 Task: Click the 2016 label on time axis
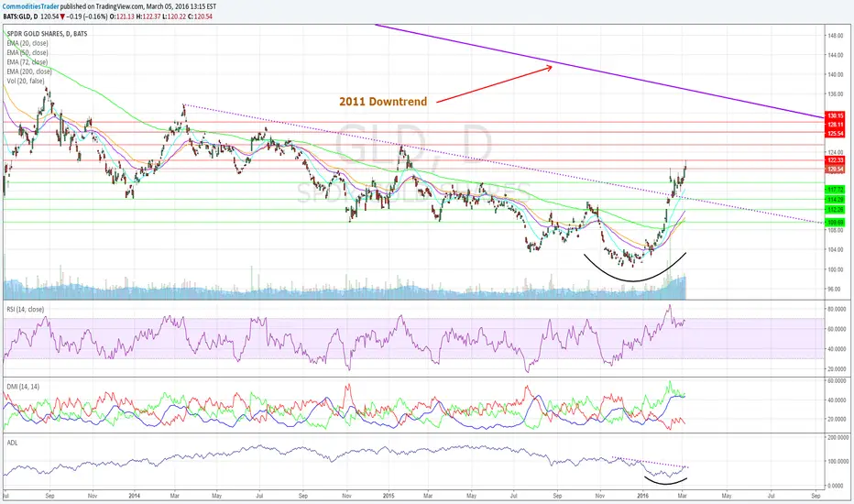[643, 496]
